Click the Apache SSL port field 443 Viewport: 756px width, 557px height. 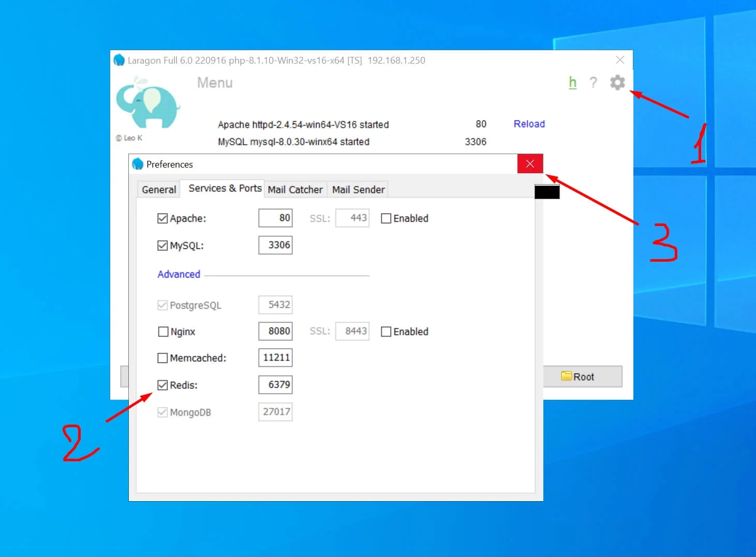[x=352, y=218]
